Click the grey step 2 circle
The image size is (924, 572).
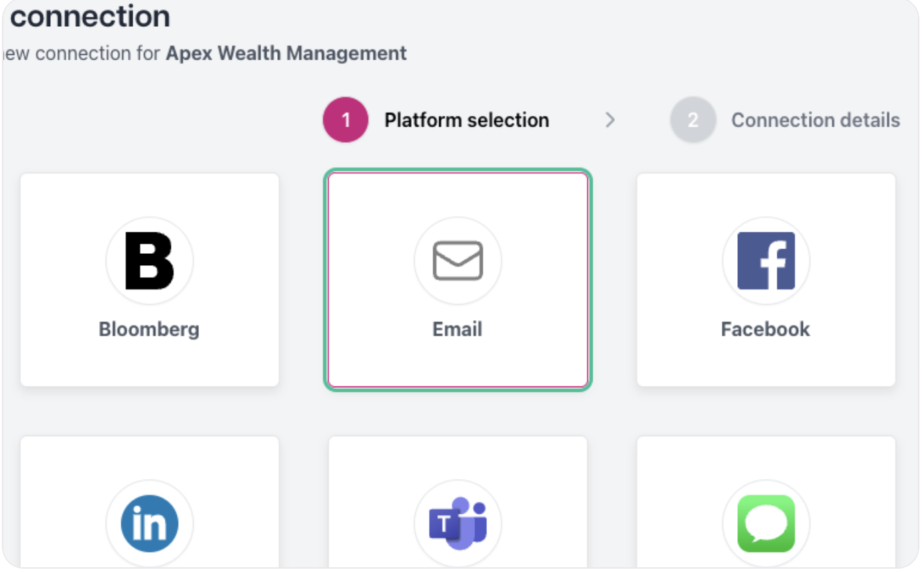pos(693,120)
